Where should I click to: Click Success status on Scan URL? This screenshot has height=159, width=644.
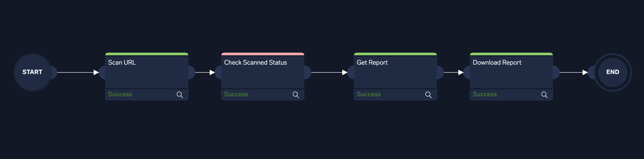[120, 94]
